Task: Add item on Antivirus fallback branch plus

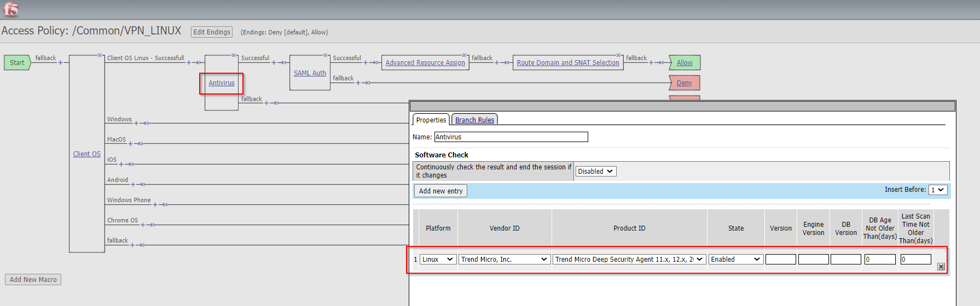Action: point(266,103)
